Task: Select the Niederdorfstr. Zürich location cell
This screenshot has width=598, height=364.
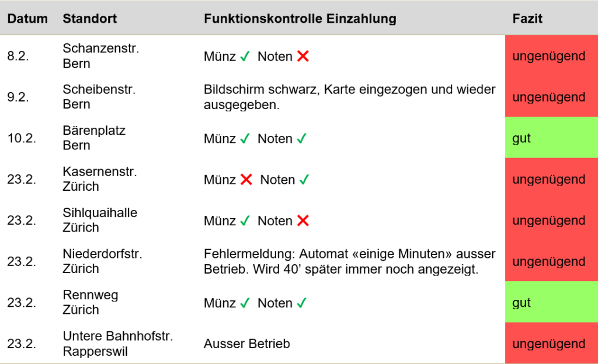Action: [102, 261]
